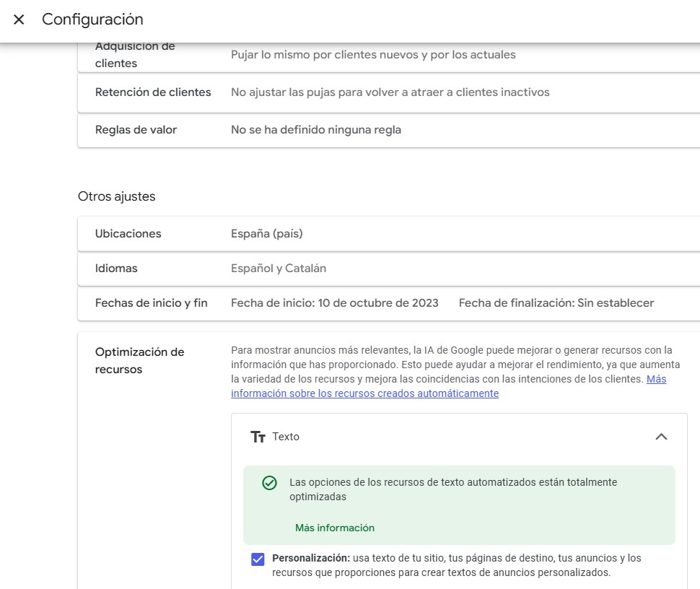This screenshot has width=700, height=589.
Task: Click 'Fecha de inicio: 10 de octubre de 2023'
Action: 334,303
